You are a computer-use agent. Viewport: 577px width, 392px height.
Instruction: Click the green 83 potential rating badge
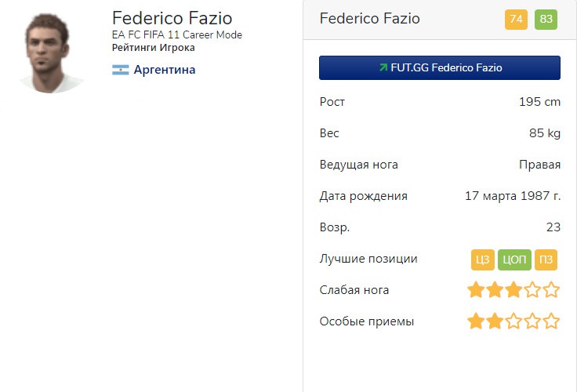click(x=546, y=20)
